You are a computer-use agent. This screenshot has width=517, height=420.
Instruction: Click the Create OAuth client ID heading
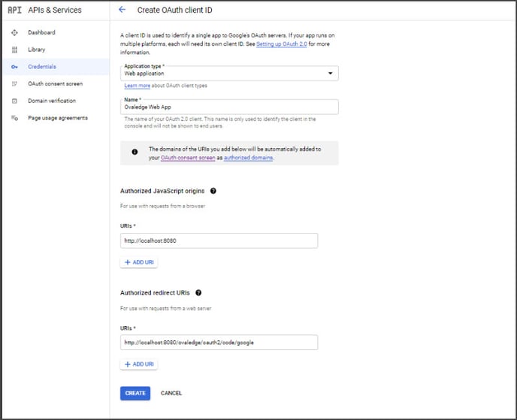(175, 11)
